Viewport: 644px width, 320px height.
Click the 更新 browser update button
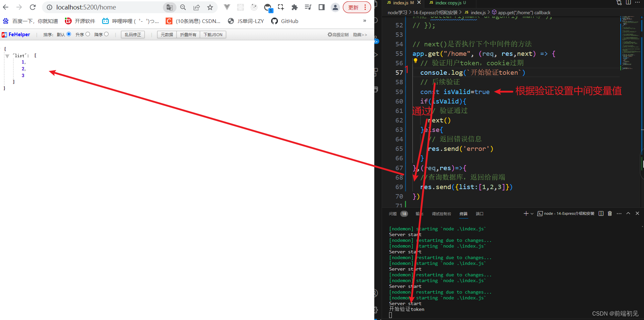[x=357, y=7]
